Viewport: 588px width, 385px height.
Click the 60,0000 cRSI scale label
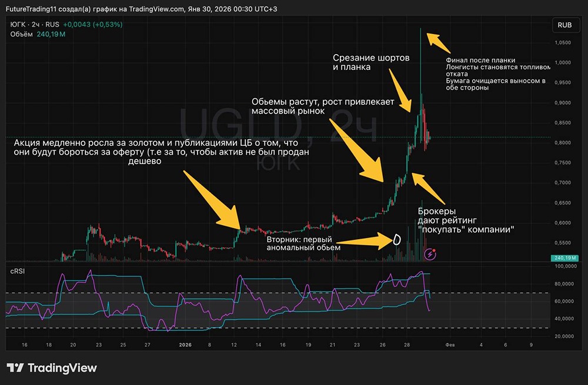[564, 302]
